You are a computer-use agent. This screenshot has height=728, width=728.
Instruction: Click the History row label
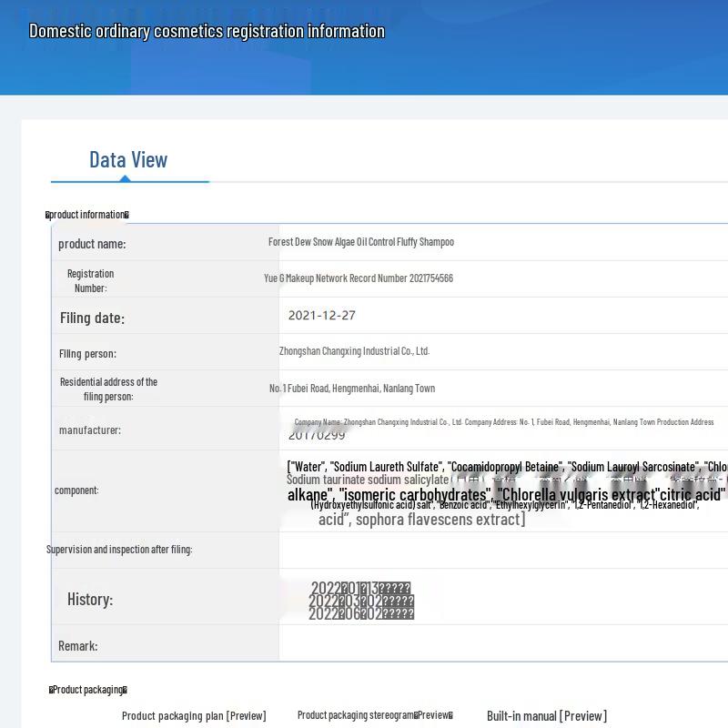click(x=89, y=600)
